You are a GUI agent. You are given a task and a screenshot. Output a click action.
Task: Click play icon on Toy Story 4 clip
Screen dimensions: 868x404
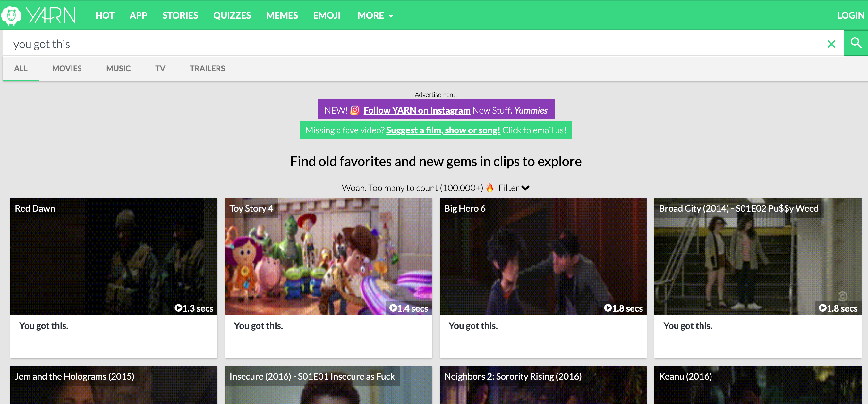[x=393, y=308]
